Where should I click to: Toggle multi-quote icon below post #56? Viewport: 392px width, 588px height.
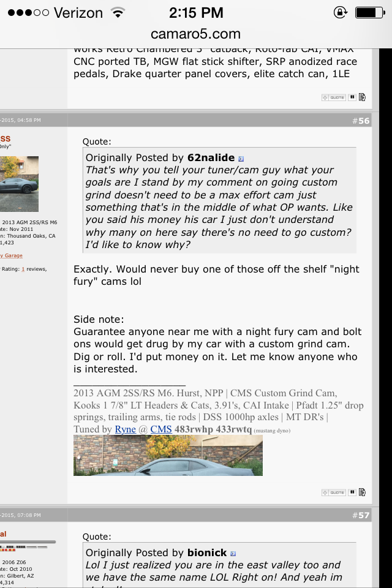[x=352, y=492]
